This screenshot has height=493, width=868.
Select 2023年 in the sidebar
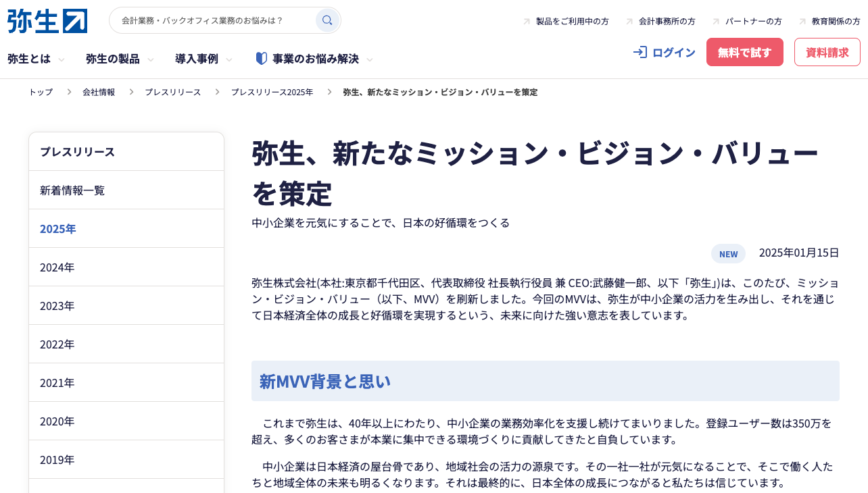point(126,305)
